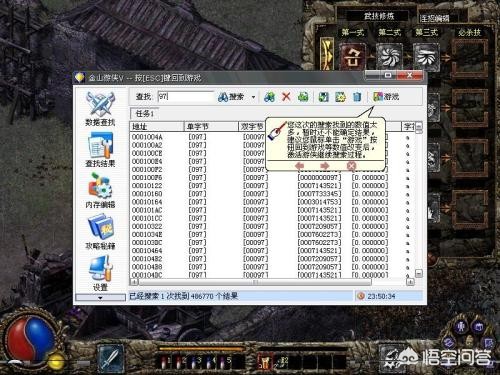Click the 搜索 search button

(x=231, y=97)
